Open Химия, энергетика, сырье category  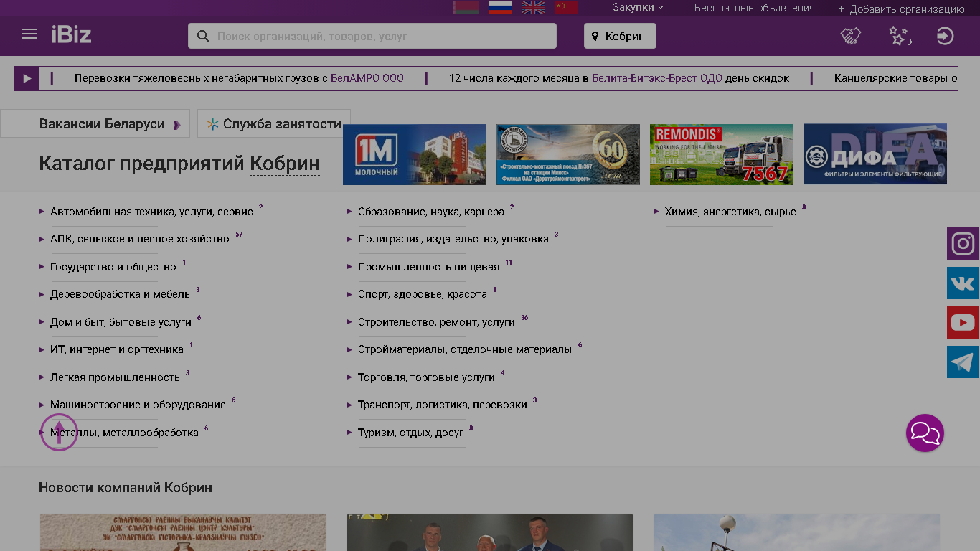coord(730,212)
